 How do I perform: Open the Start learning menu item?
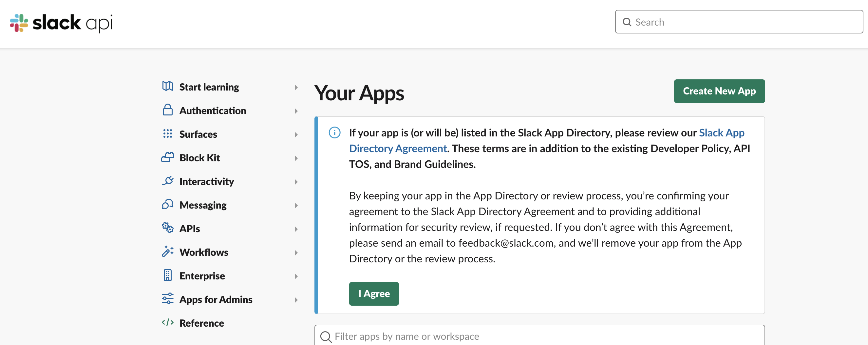click(x=209, y=87)
